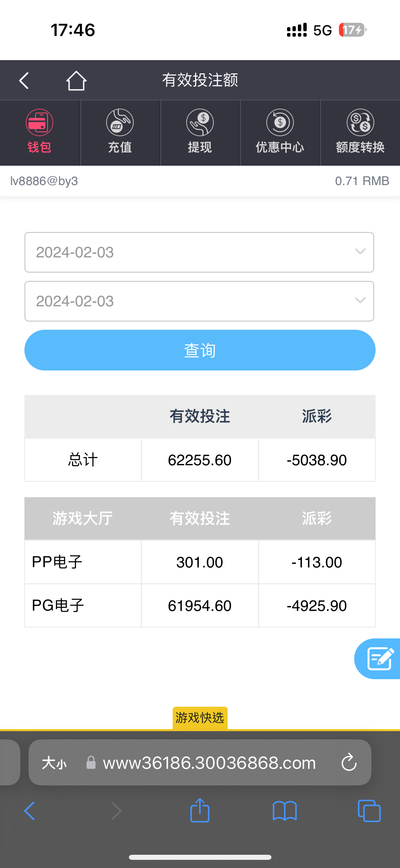Image resolution: width=400 pixels, height=868 pixels.
Task: Tap the back arrow in header
Action: click(24, 81)
